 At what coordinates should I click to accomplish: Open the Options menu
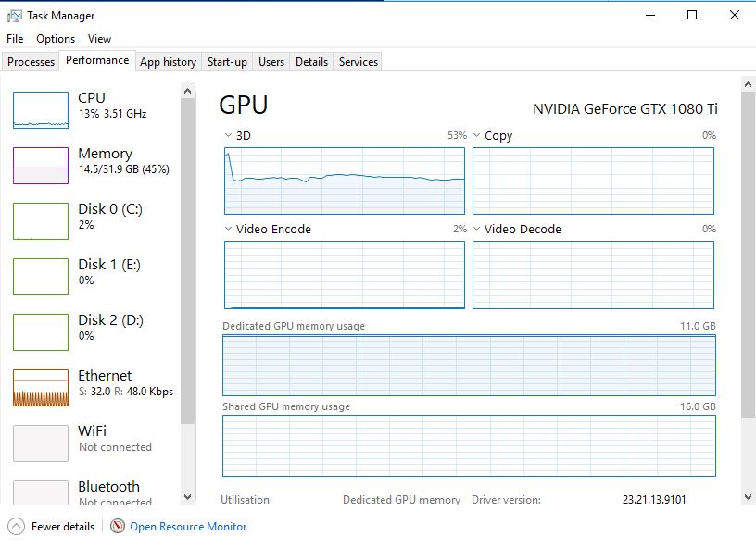pyautogui.click(x=56, y=39)
